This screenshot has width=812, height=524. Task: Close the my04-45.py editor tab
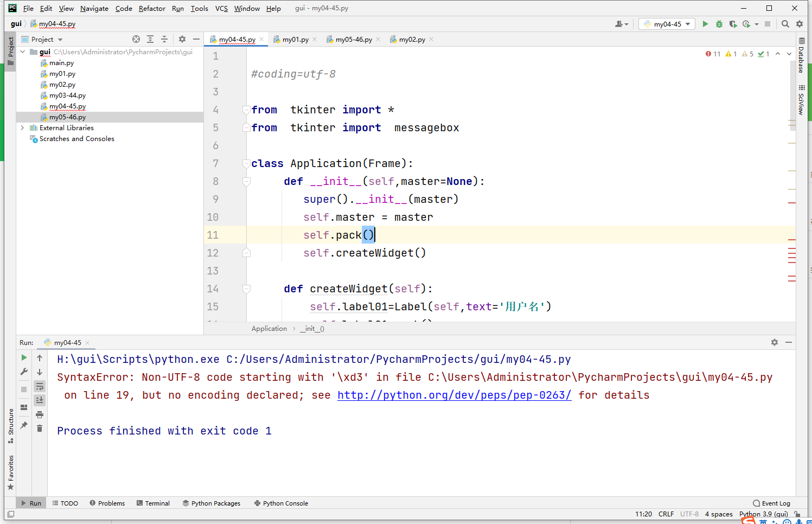(261, 39)
